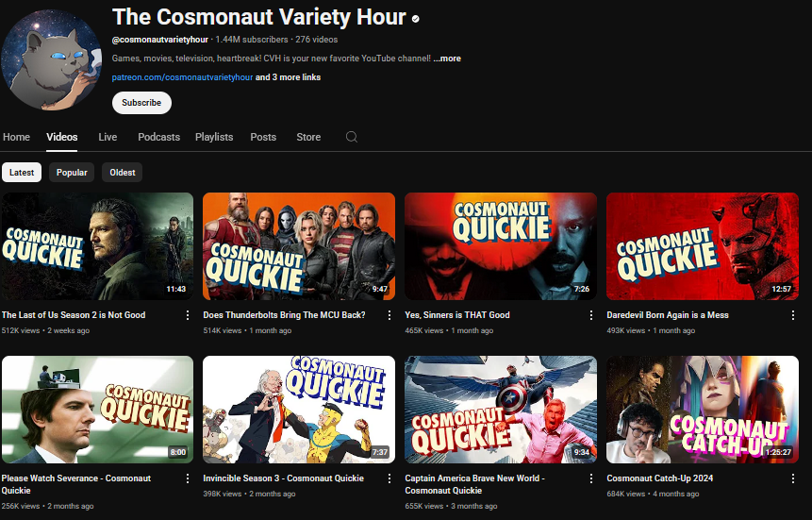Image resolution: width=812 pixels, height=520 pixels.
Task: Select the Latest sort filter
Action: click(22, 173)
